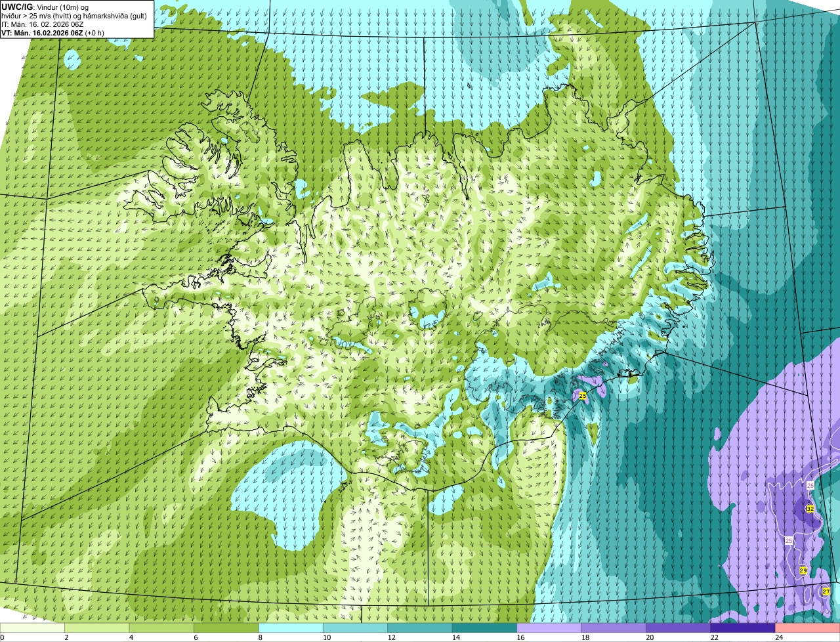This screenshot has width=840, height=642.
Task: Click the yellow 32 peak gust marker
Action: [x=810, y=509]
